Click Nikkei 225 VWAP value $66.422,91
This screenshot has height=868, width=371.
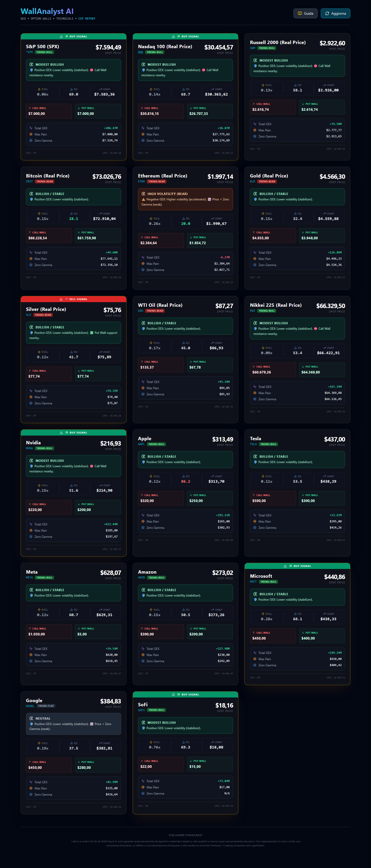[328, 353]
